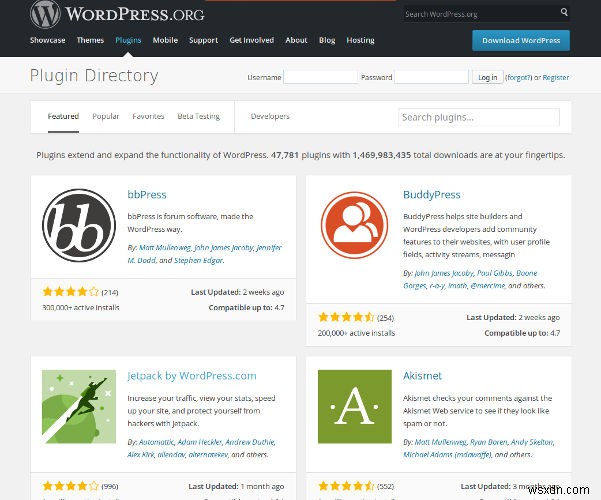Open Ryan Boren author link

[488, 442]
